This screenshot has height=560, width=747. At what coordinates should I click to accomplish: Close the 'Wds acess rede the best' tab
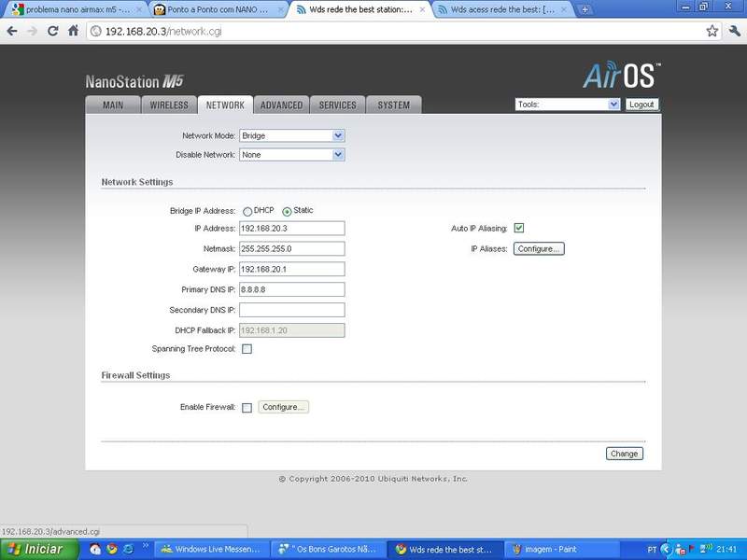coord(564,9)
